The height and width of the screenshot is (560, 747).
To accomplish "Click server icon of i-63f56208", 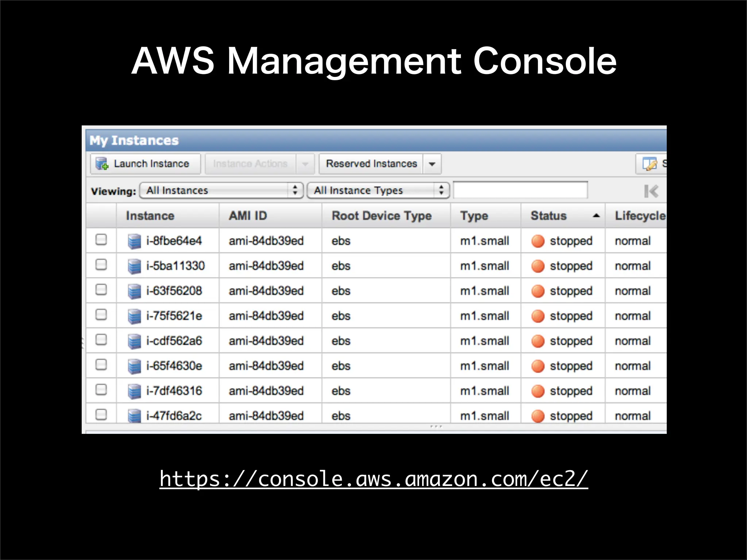I will pyautogui.click(x=134, y=291).
